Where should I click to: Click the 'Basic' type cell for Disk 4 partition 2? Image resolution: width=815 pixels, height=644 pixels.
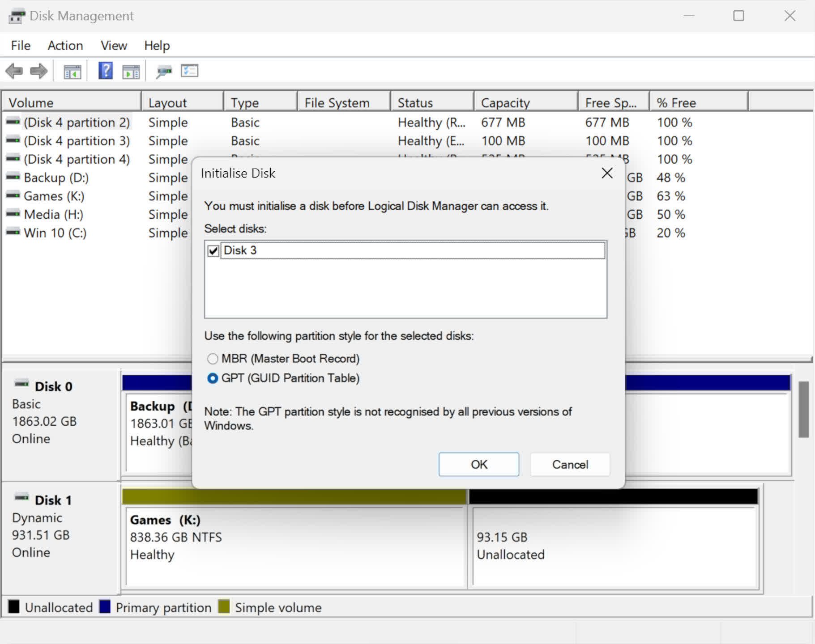pos(245,122)
